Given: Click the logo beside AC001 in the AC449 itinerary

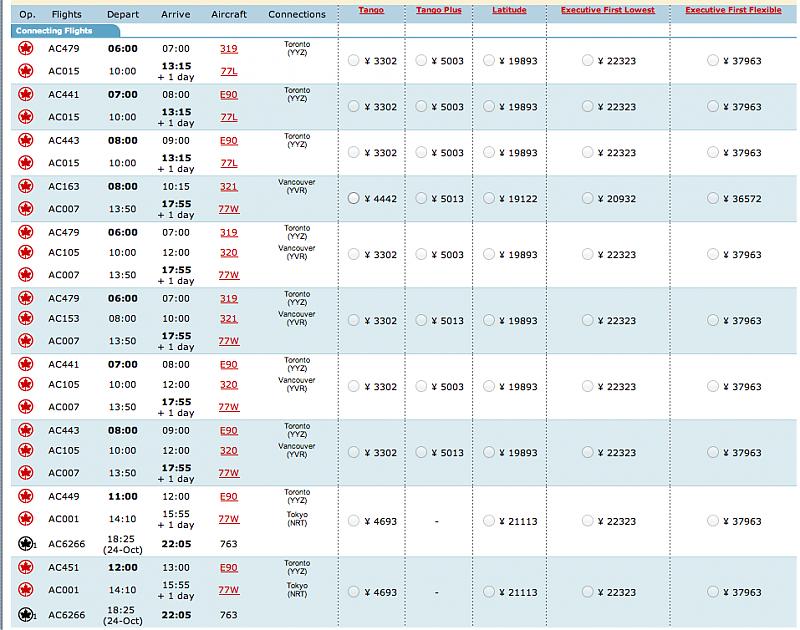Looking at the screenshot, I should click(x=26, y=519).
